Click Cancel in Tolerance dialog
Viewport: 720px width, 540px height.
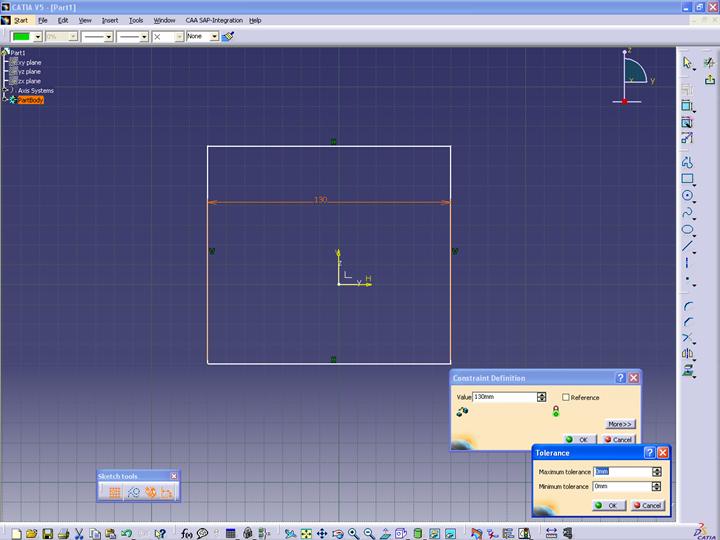tap(647, 505)
